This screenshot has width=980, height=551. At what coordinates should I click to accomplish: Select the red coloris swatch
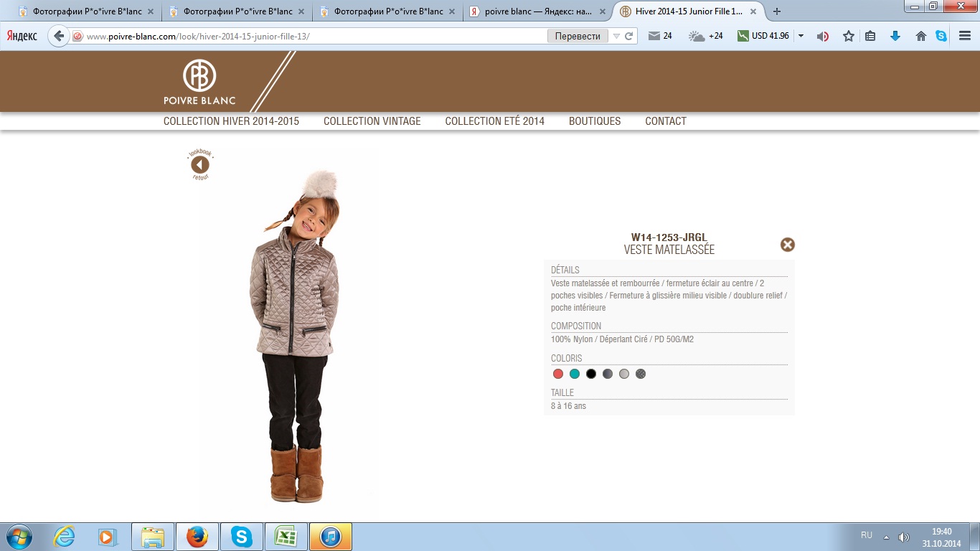(x=558, y=374)
